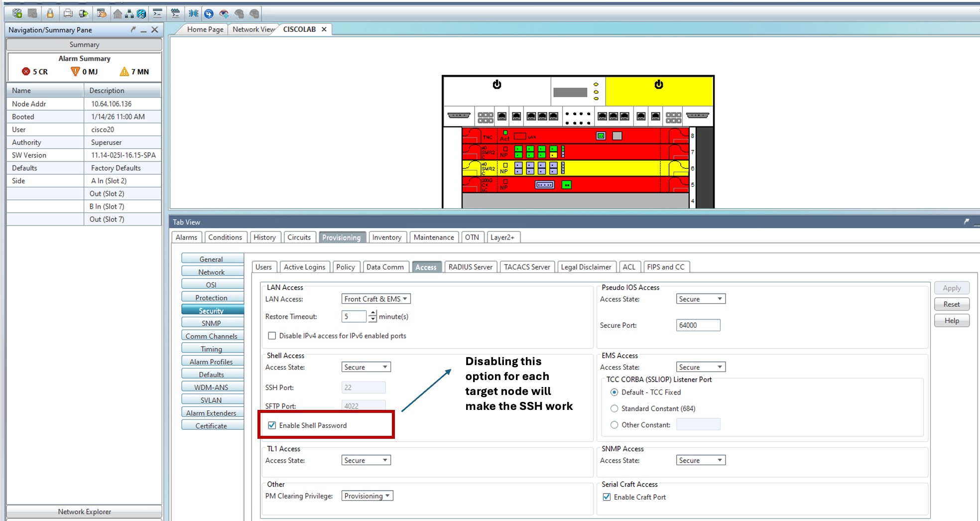Detach the Tab View panel arrow icon
980x521 pixels.
pyautogui.click(x=967, y=222)
